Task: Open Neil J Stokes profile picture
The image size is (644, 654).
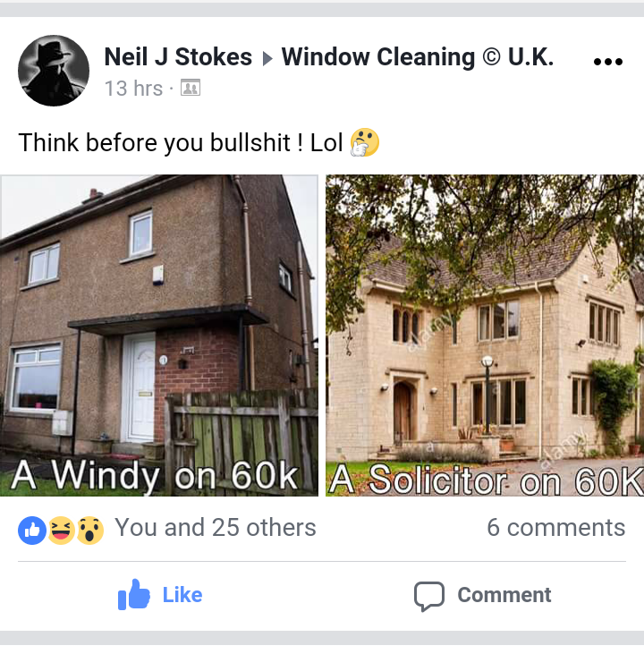Action: (54, 71)
